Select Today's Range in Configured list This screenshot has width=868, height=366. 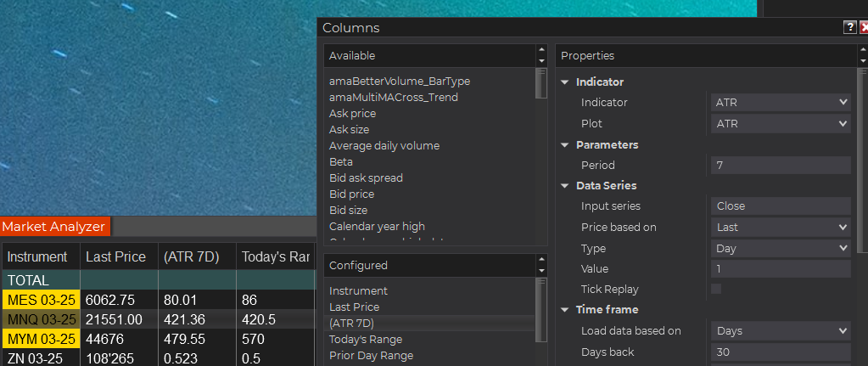(x=366, y=339)
